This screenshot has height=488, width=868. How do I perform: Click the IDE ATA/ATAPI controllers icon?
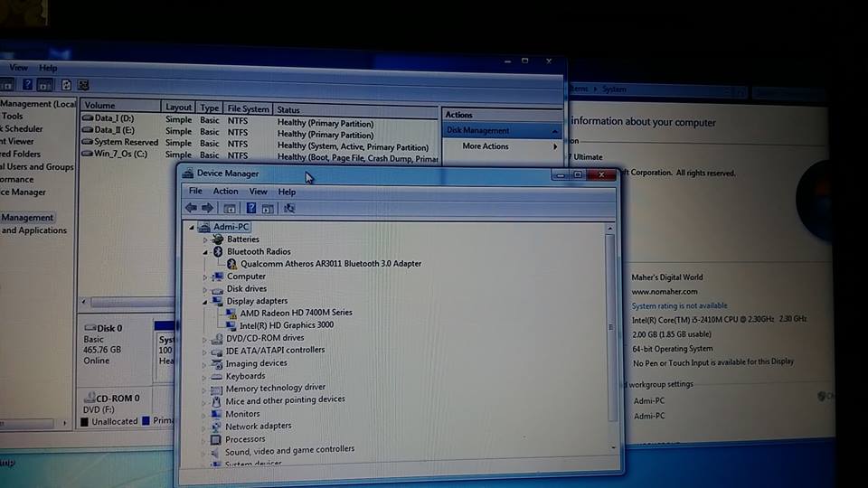216,351
